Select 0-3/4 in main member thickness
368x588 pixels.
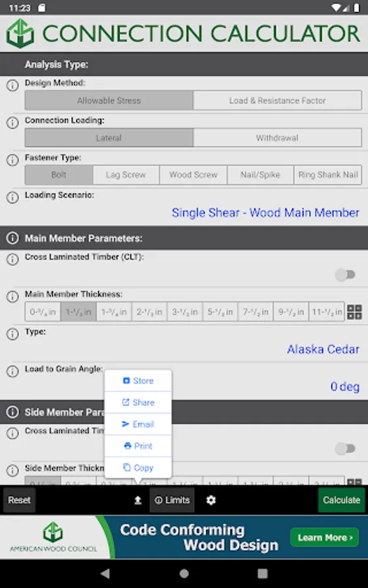pos(42,312)
